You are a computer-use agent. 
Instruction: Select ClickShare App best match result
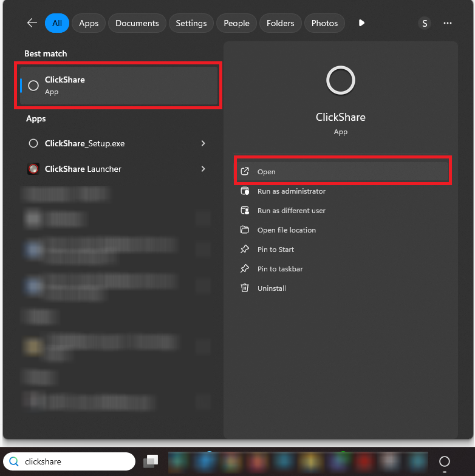118,86
